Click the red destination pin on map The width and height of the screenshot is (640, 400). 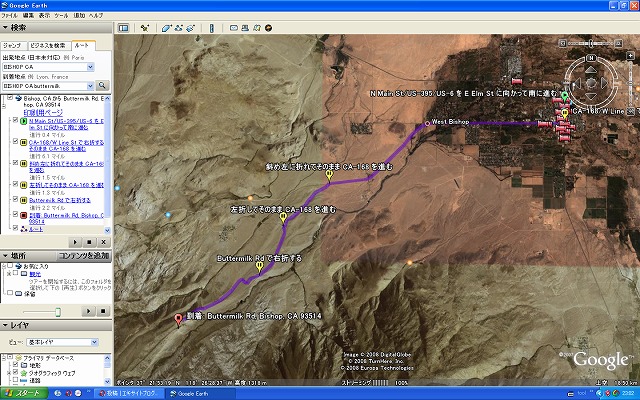pyautogui.click(x=178, y=320)
